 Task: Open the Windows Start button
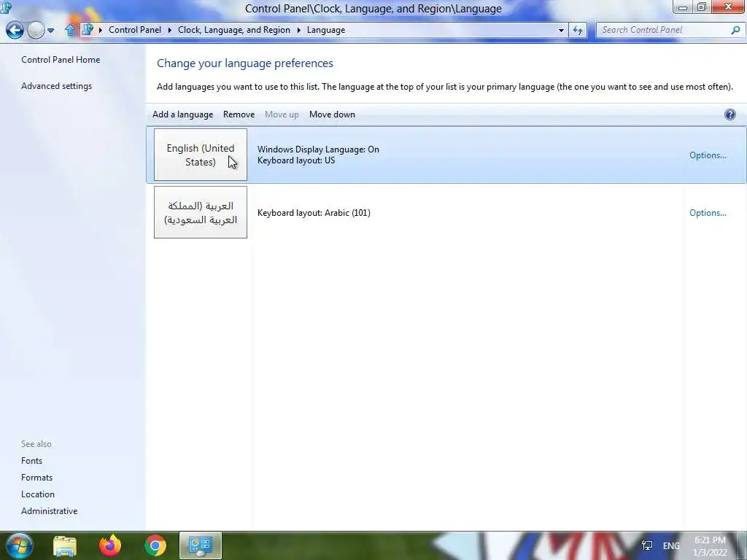(19, 545)
